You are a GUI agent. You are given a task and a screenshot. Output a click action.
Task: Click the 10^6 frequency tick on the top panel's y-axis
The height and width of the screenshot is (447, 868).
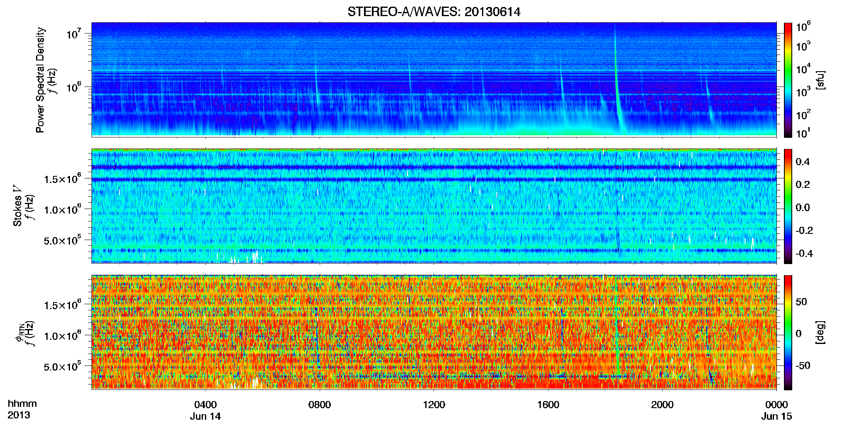tap(73, 87)
